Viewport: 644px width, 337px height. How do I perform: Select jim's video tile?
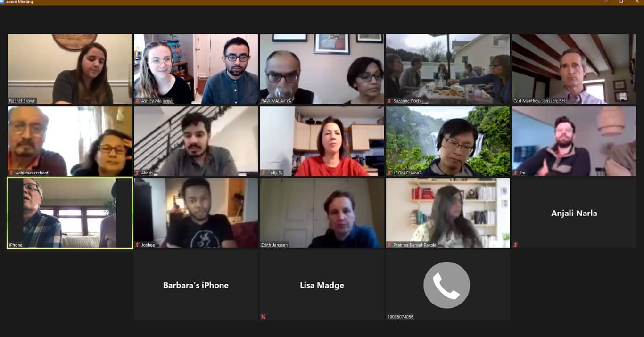coord(574,141)
